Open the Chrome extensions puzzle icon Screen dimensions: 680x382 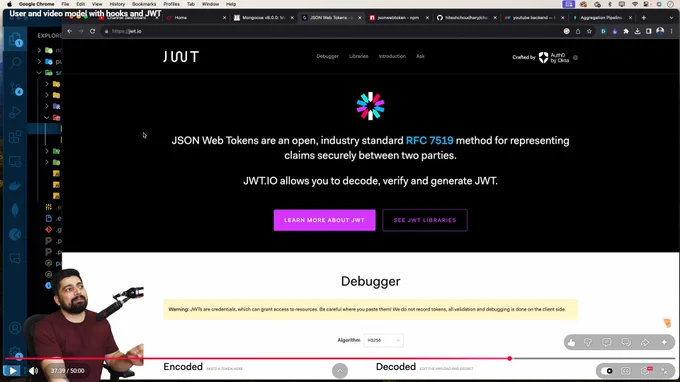pyautogui.click(x=626, y=31)
